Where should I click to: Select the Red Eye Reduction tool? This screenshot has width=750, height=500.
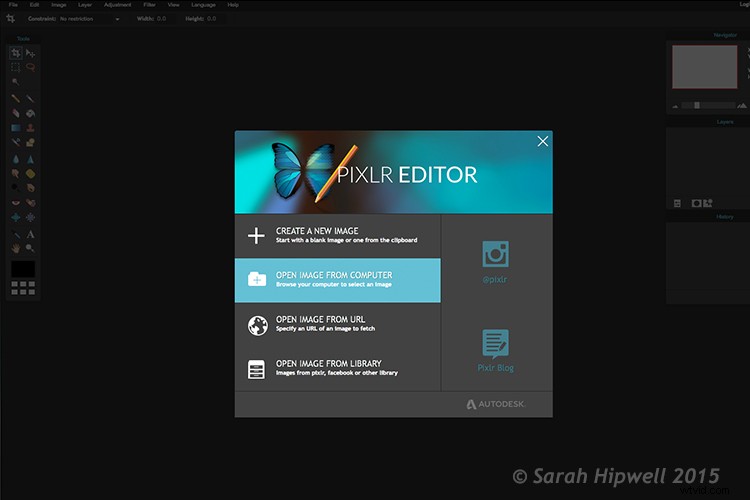pyautogui.click(x=16, y=202)
